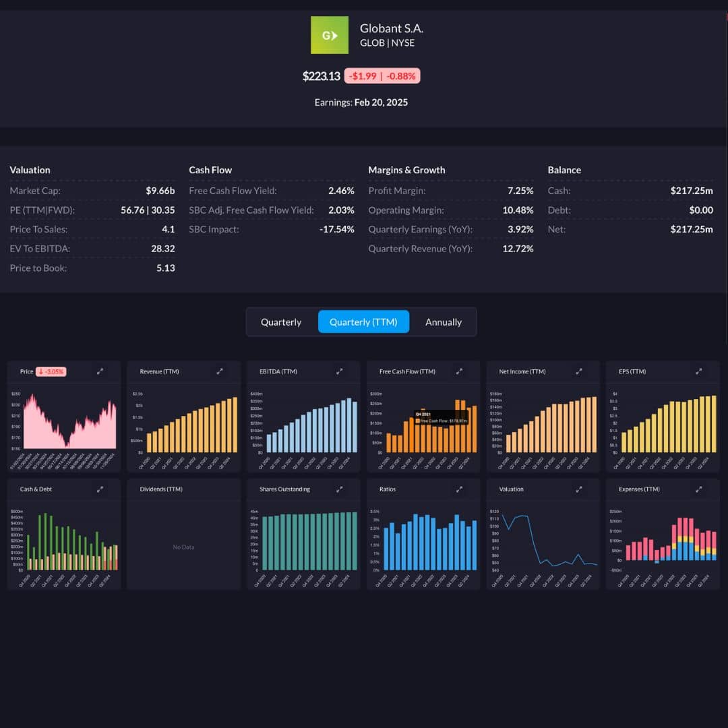The height and width of the screenshot is (728, 728).
Task: Expand the Expenses (TTM) chart
Action: [x=699, y=489]
